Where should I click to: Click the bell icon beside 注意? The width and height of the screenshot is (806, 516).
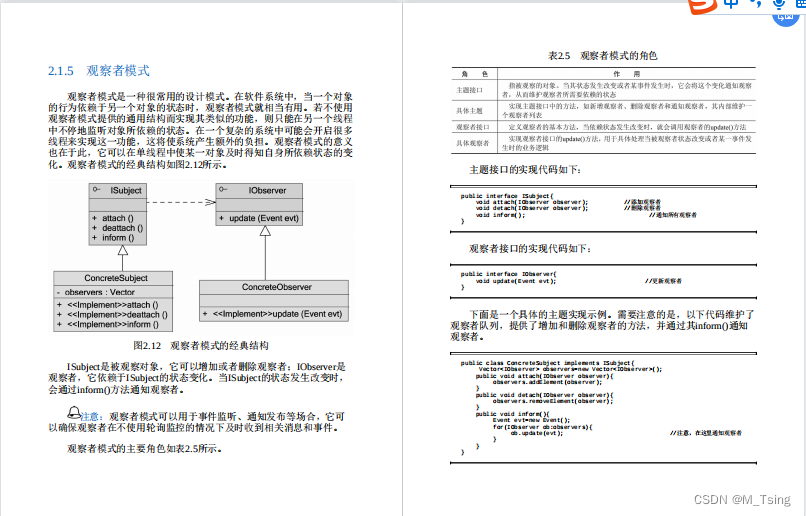(x=74, y=412)
